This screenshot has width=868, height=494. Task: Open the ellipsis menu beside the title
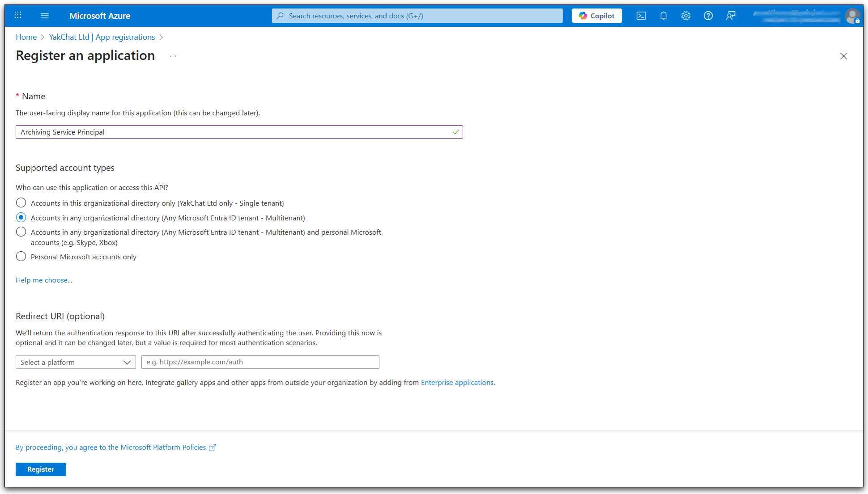pyautogui.click(x=173, y=56)
